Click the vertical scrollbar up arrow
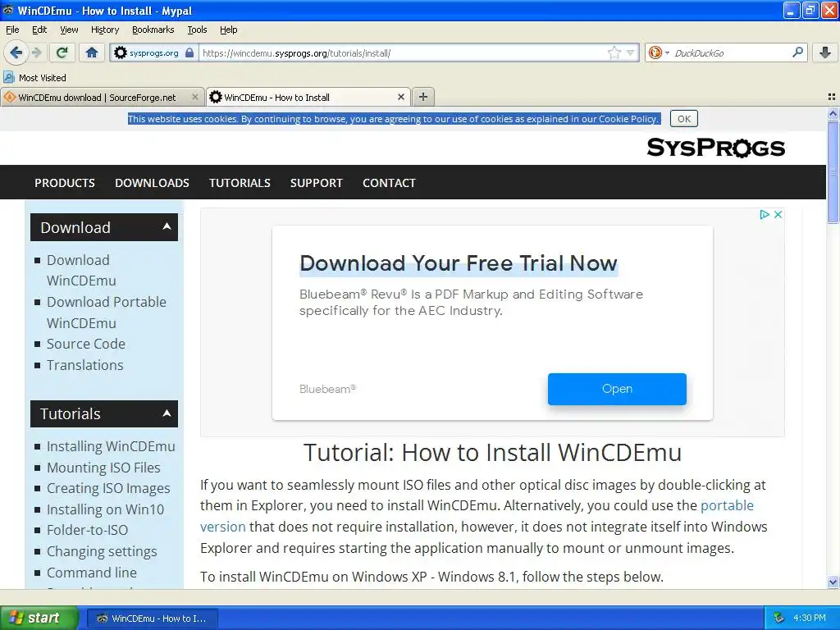Viewport: 840px width, 630px height. coord(833,113)
